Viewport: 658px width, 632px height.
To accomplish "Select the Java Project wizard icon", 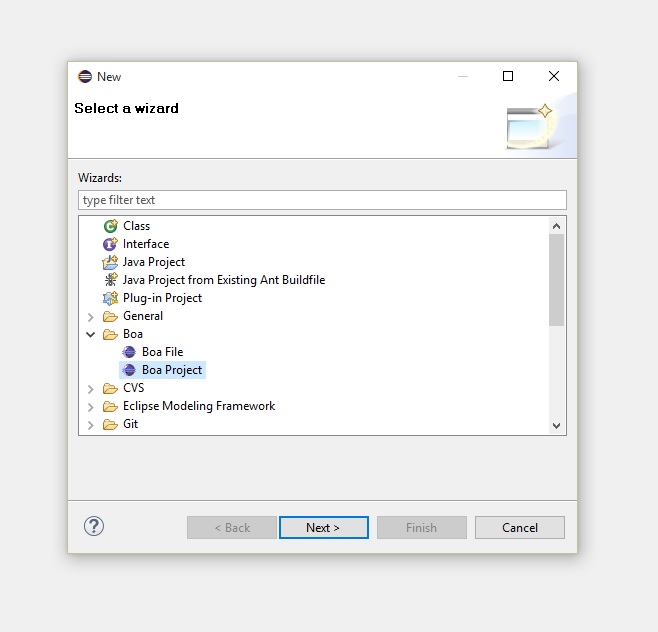I will pos(110,262).
